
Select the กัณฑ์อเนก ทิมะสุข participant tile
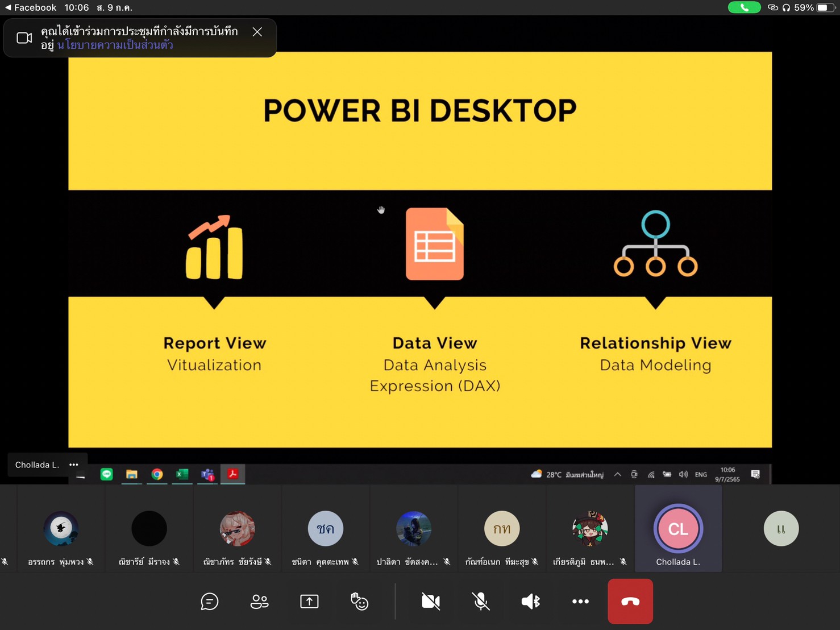pos(502,529)
